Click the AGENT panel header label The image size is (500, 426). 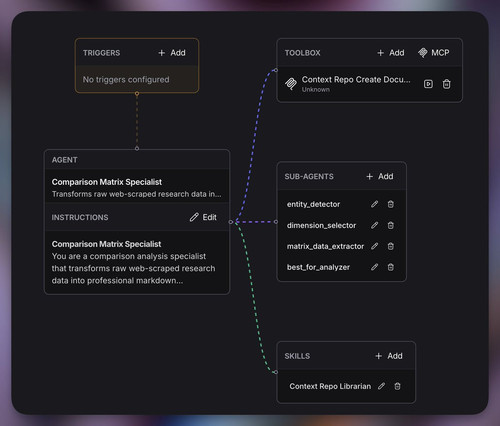65,160
